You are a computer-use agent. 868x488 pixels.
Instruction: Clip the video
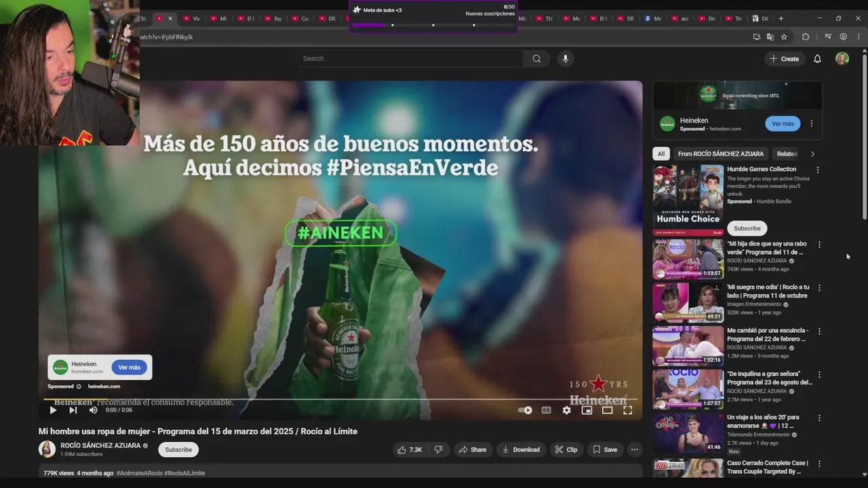tap(566, 449)
